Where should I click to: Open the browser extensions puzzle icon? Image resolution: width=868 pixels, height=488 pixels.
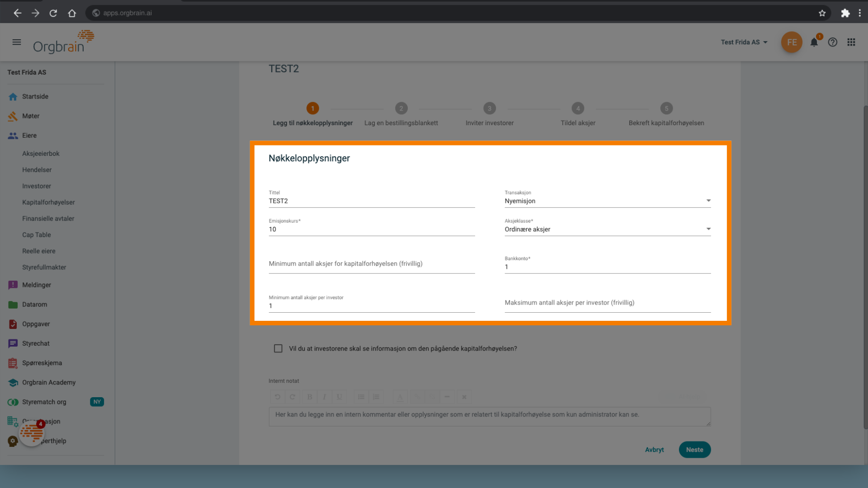[845, 13]
